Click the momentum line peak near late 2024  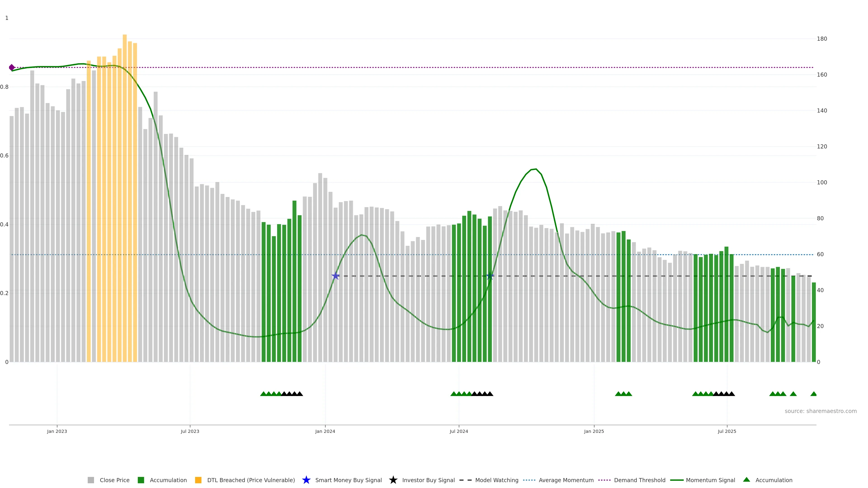[x=536, y=169]
